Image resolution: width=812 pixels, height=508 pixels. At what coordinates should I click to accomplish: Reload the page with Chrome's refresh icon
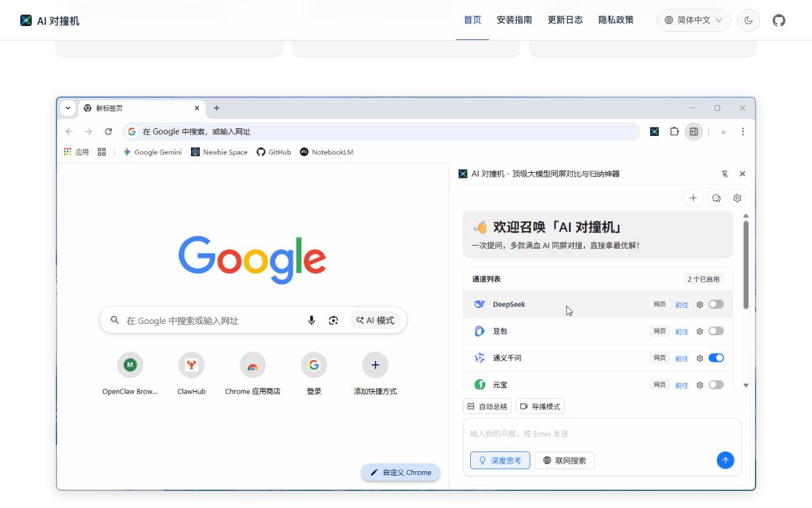[x=108, y=131]
